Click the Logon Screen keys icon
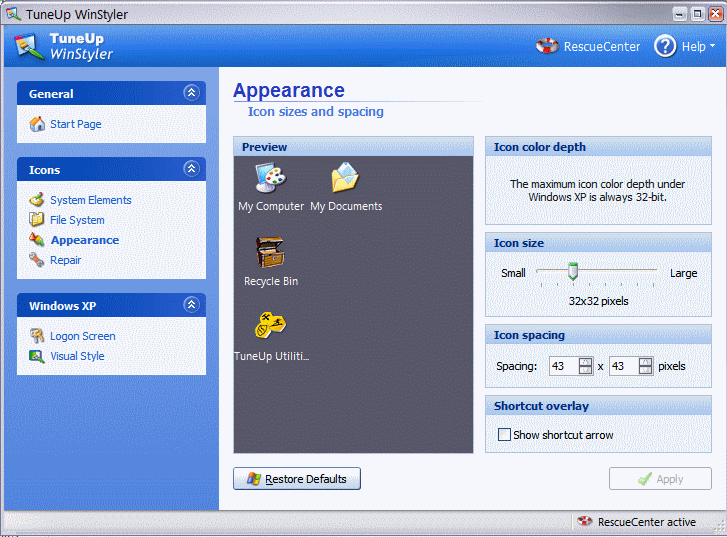This screenshot has width=727, height=537. point(37,335)
